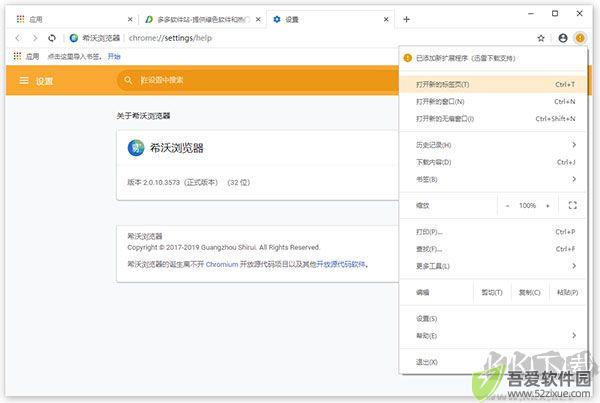Viewport: 600px width, 403px height.
Task: Select 查找(F)... menu item
Action: [492, 249]
